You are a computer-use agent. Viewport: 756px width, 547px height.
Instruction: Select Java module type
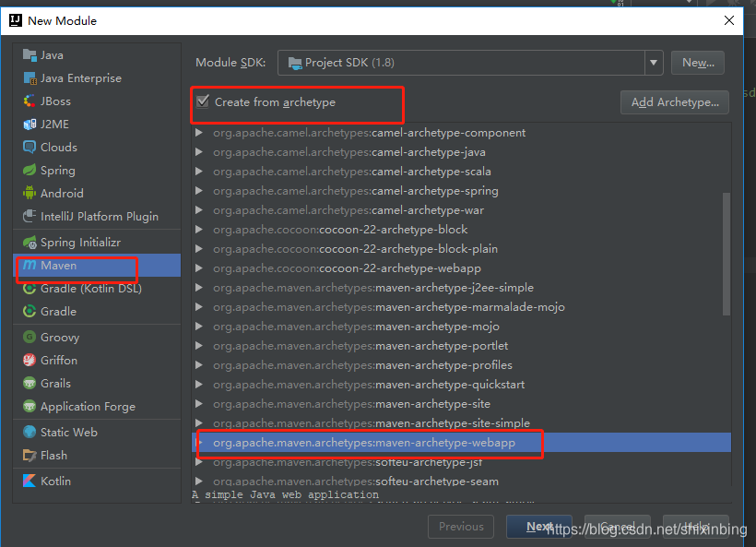(97, 55)
